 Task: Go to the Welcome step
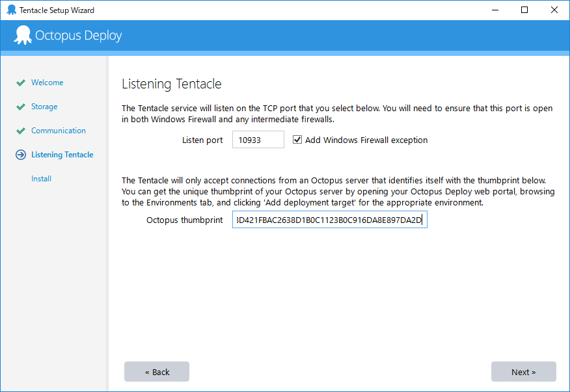pos(47,83)
